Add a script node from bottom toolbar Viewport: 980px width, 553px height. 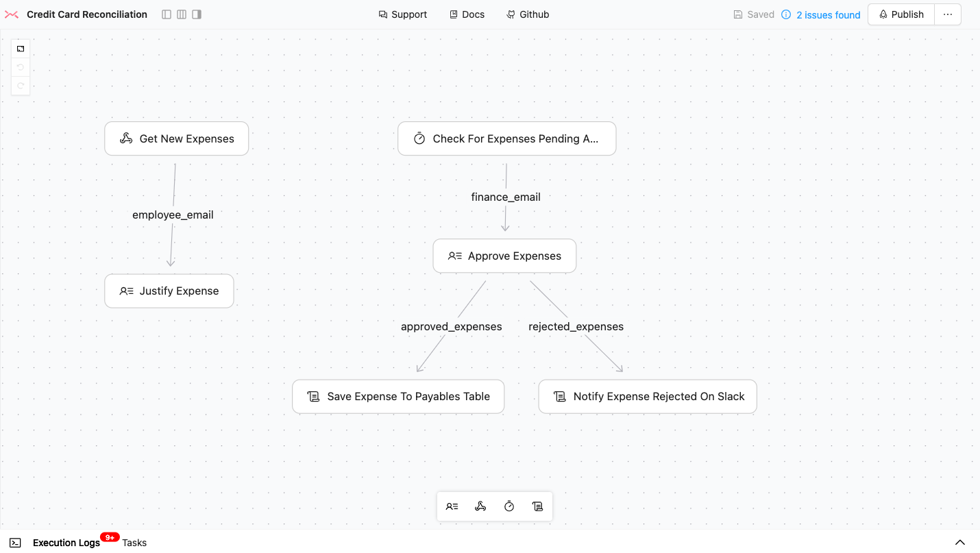(x=538, y=506)
